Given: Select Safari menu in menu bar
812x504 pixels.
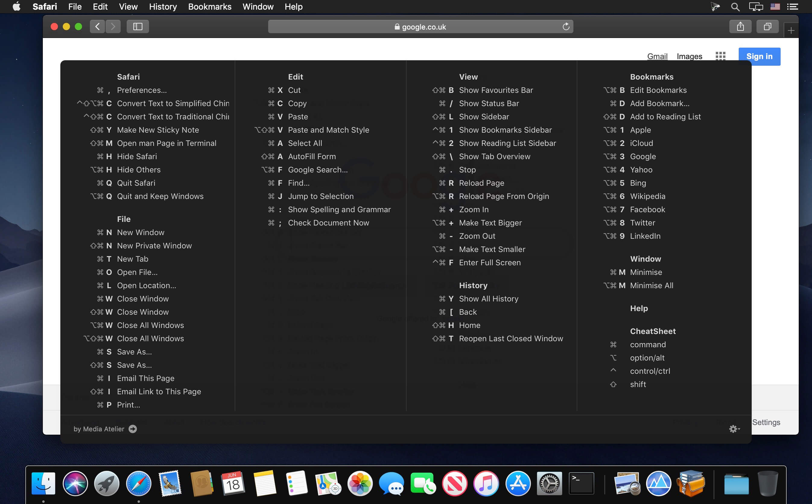Looking at the screenshot, I should (45, 6).
